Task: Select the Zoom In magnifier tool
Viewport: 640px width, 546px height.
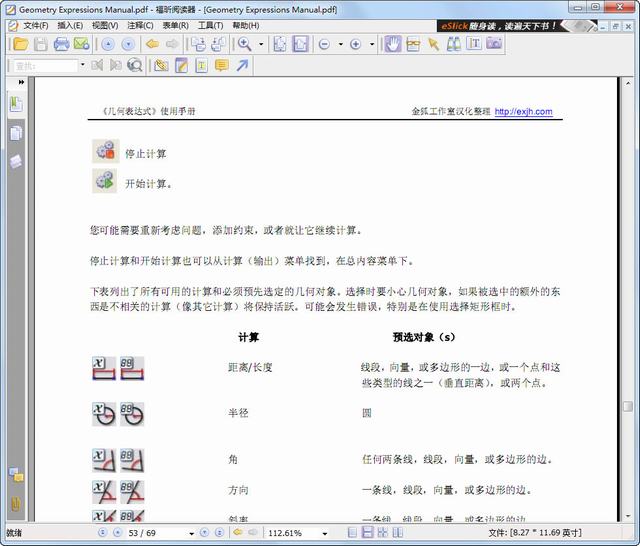Action: [x=244, y=44]
